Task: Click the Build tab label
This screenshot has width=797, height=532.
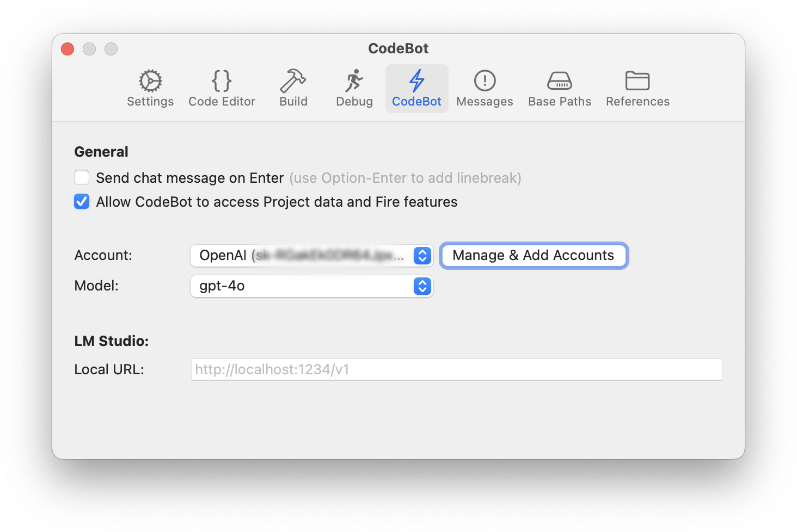Action: tap(293, 102)
